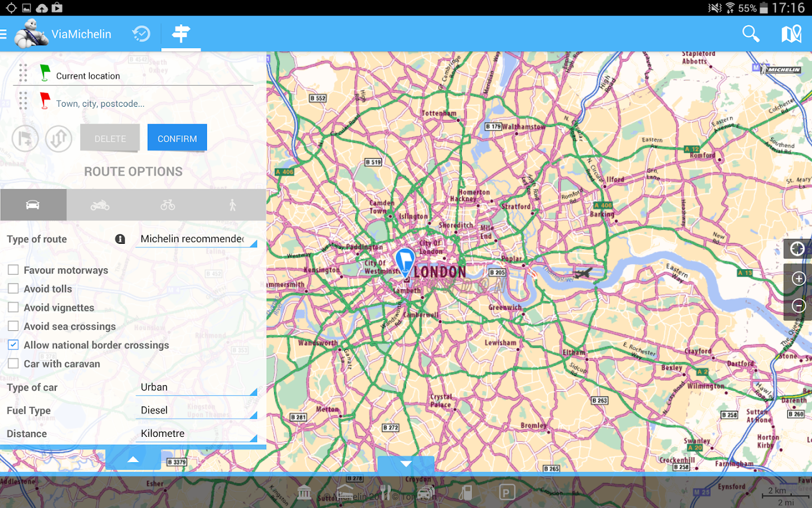Screen dimensions: 812x508
Task: Show restaurants fork and knife POI icon
Action: click(386, 493)
